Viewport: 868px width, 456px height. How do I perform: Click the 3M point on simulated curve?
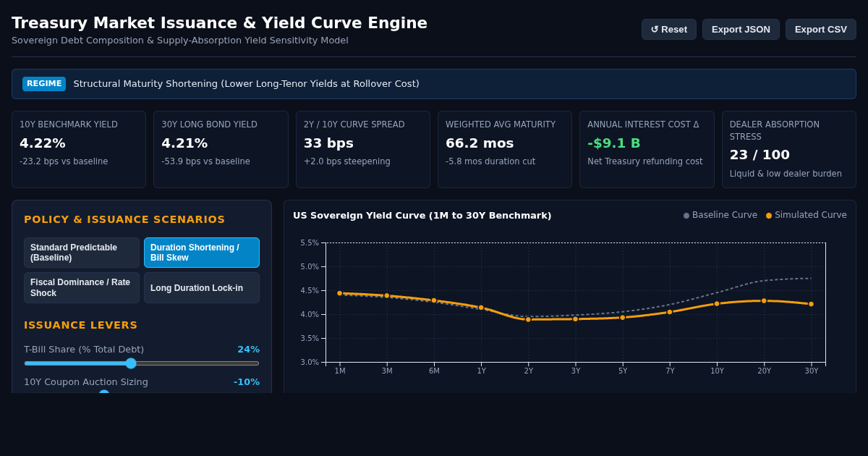(x=387, y=295)
